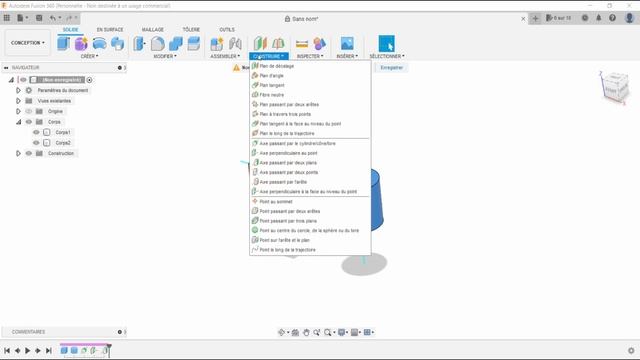This screenshot has height=360, width=640.
Task: Toggle visibility of Origine folder
Action: pyautogui.click(x=29, y=111)
